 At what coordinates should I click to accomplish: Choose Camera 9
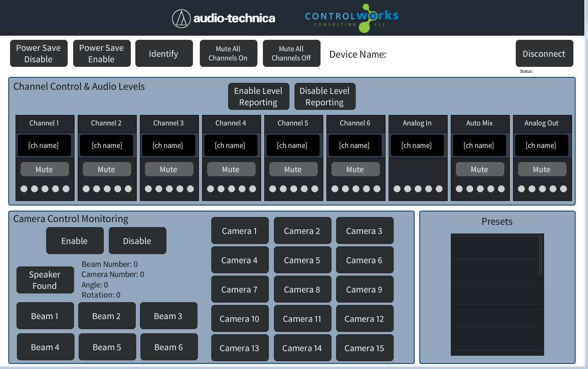click(364, 289)
